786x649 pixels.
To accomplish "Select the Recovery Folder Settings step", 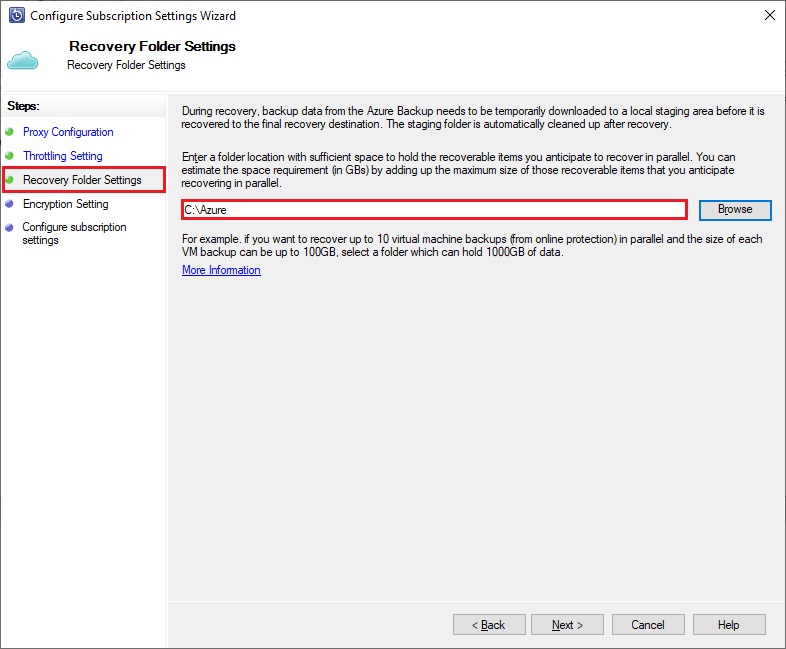I will [82, 180].
